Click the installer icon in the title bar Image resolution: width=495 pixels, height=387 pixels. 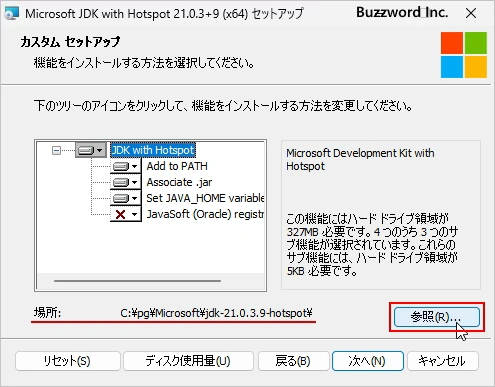click(11, 13)
